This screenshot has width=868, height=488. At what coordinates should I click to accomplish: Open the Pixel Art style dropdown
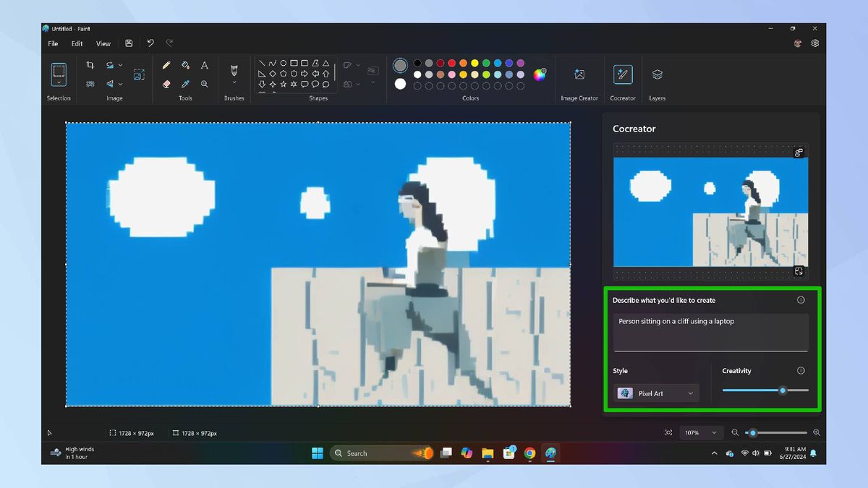click(655, 393)
